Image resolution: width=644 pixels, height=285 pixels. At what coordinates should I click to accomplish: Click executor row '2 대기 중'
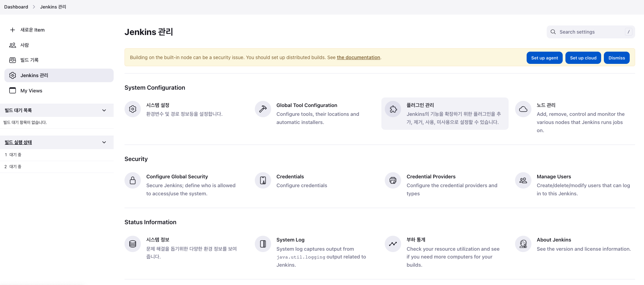click(57, 167)
